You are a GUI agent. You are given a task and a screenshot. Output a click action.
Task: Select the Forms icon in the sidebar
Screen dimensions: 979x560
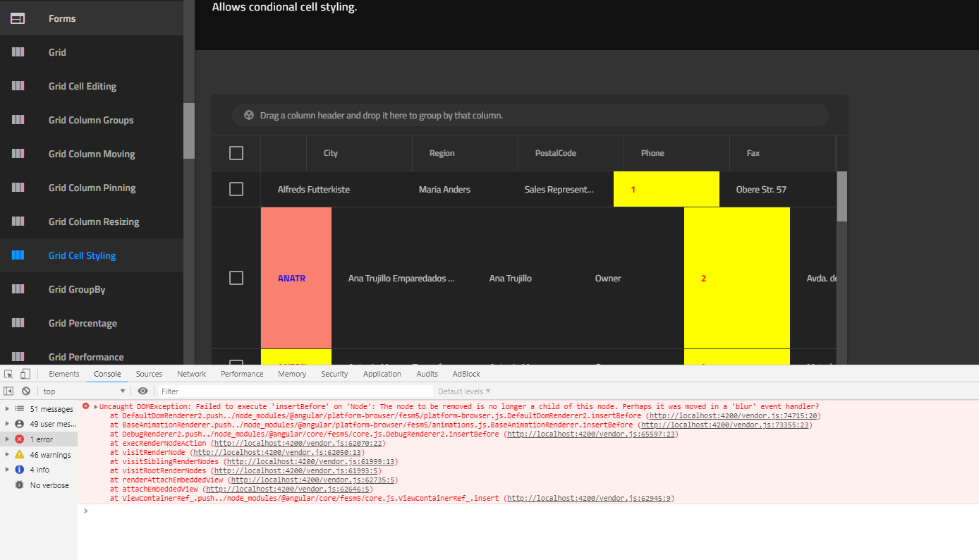pyautogui.click(x=18, y=18)
